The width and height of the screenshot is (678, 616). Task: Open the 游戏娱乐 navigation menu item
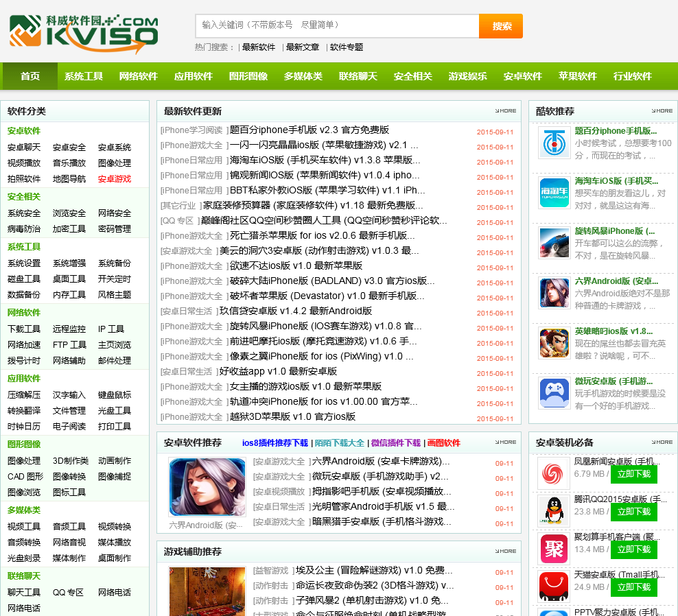468,76
